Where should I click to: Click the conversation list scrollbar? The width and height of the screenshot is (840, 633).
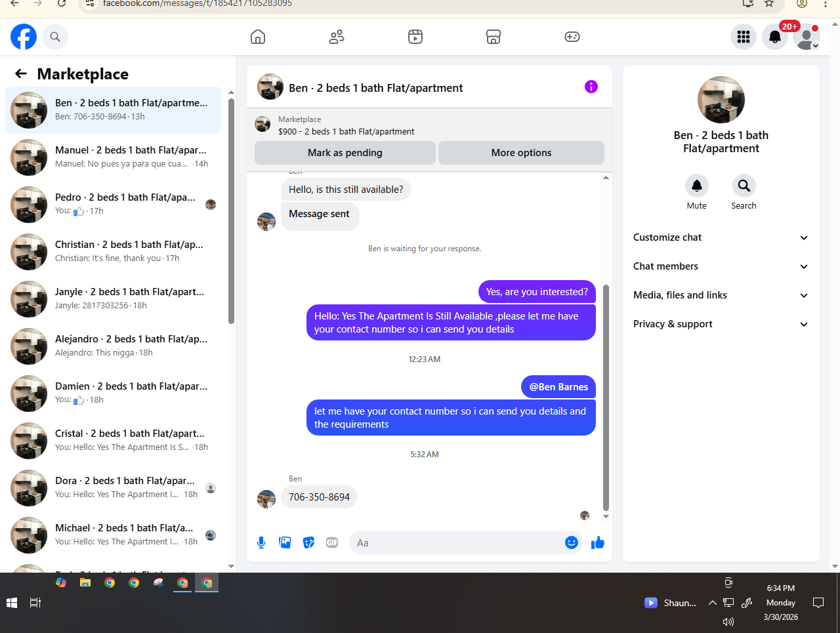(231, 210)
